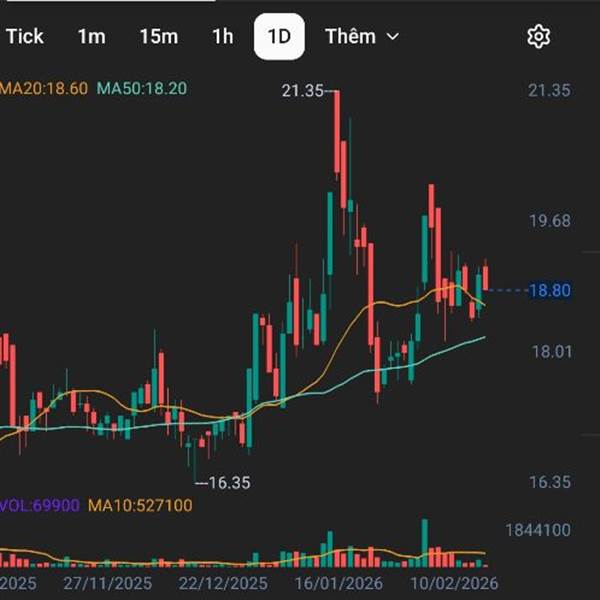This screenshot has width=600, height=600.
Task: Tap the 16.35 low price annotation on chart
Action: 230,483
